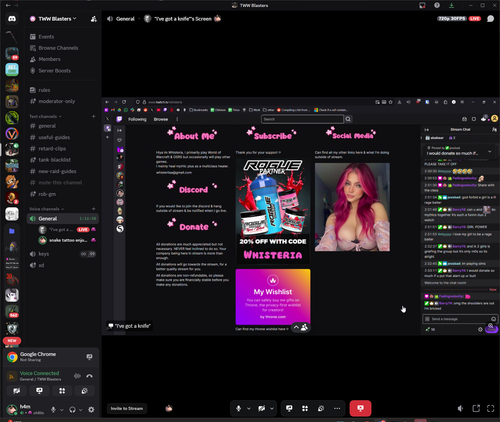
Task: Click the Google Chrome stream screen icon
Action: [89, 357]
